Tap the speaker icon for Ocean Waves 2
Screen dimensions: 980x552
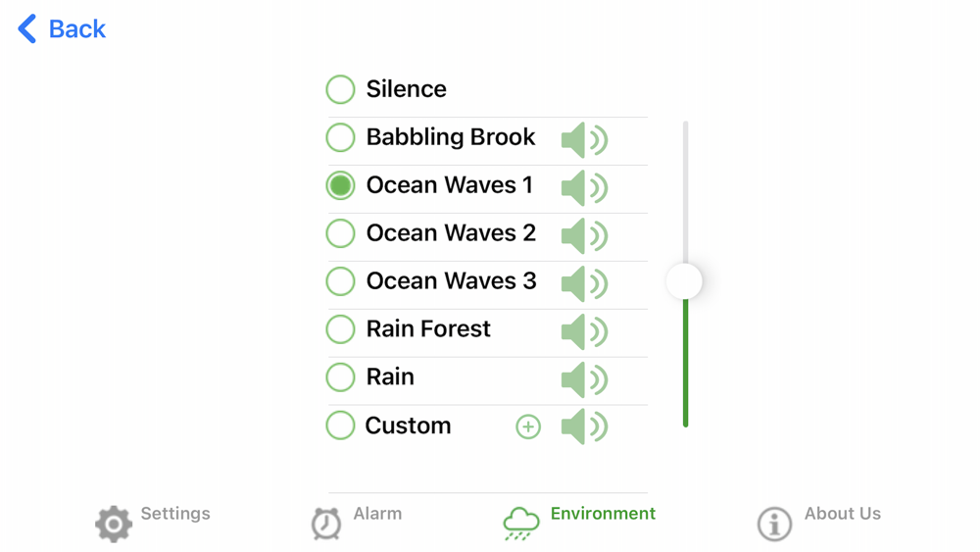(x=584, y=236)
